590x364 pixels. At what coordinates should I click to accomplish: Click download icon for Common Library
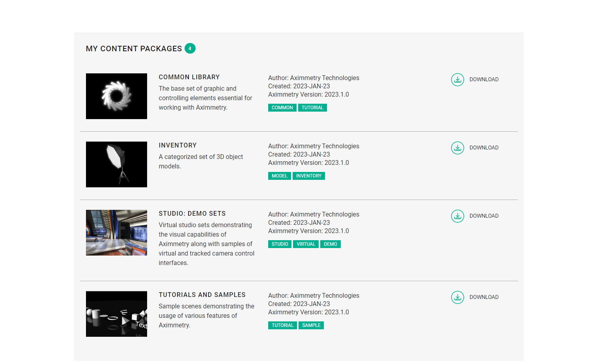(x=457, y=80)
